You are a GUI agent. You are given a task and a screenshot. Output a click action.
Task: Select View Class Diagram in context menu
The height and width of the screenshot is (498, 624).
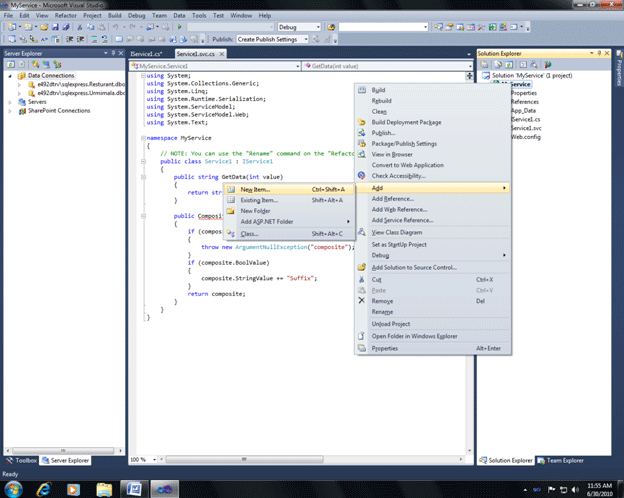[x=396, y=232]
